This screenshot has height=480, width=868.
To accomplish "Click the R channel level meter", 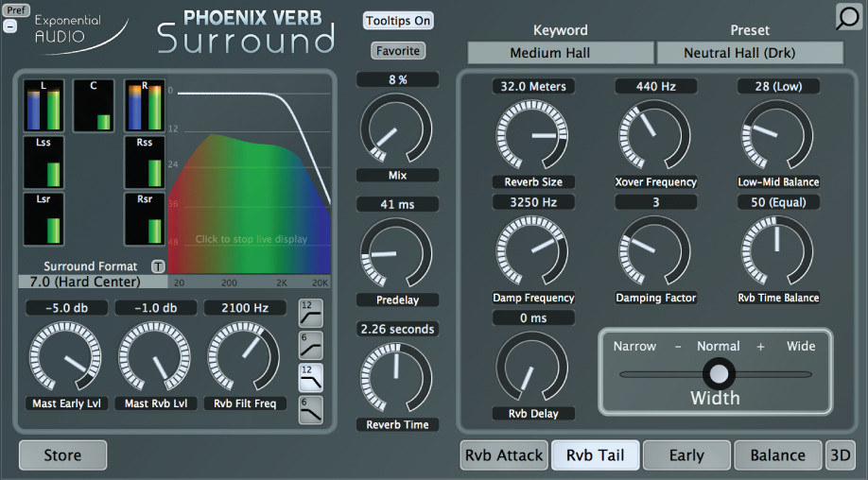I will pyautogui.click(x=145, y=106).
